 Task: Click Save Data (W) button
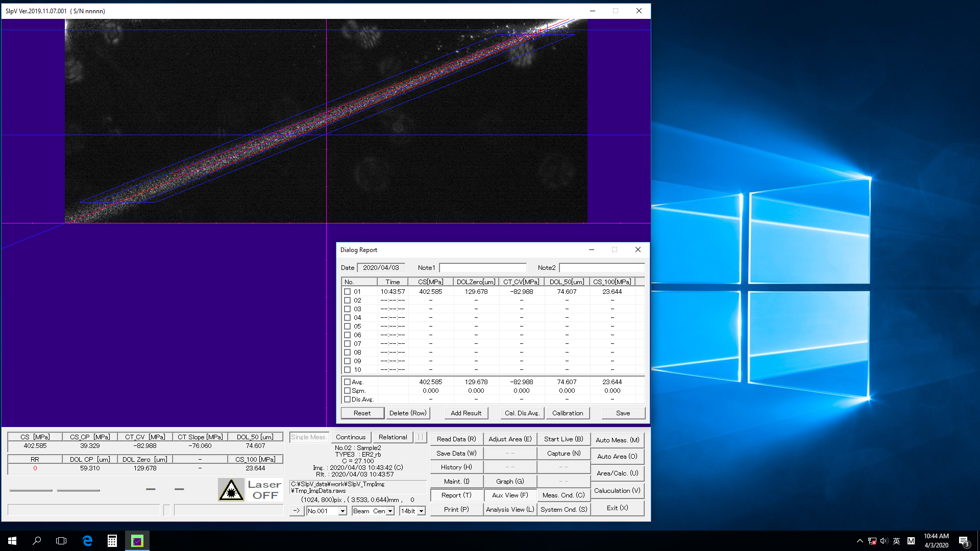[x=456, y=454]
